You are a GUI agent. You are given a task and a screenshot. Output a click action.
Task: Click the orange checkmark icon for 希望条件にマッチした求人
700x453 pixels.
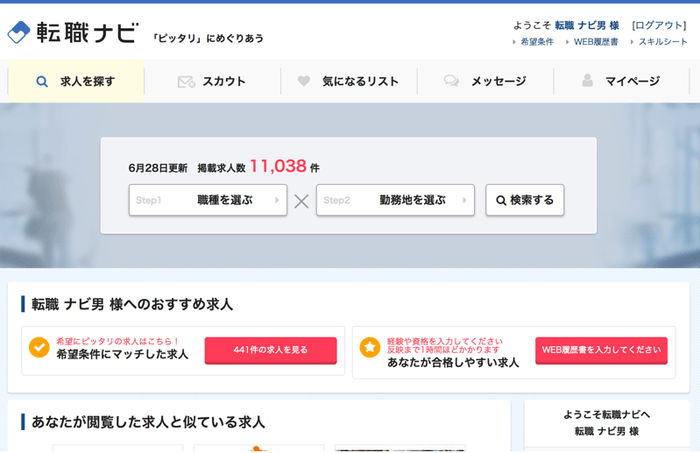39,347
